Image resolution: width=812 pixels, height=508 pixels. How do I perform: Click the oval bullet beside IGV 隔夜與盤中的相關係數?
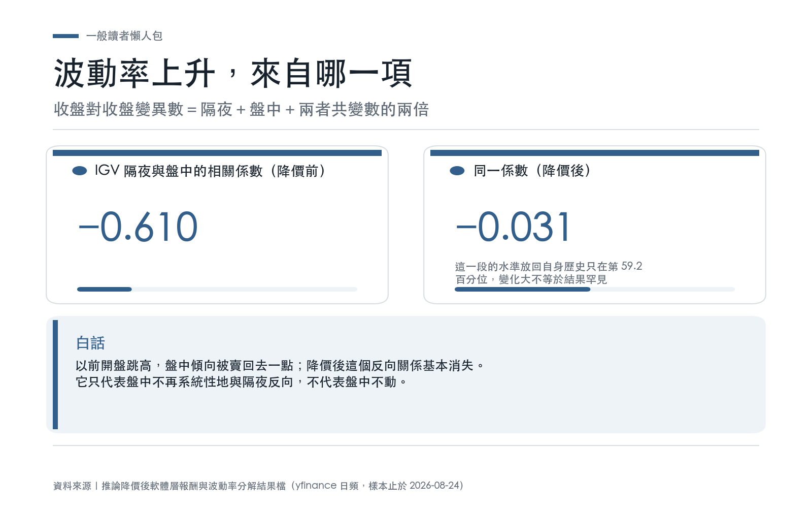[x=80, y=171]
